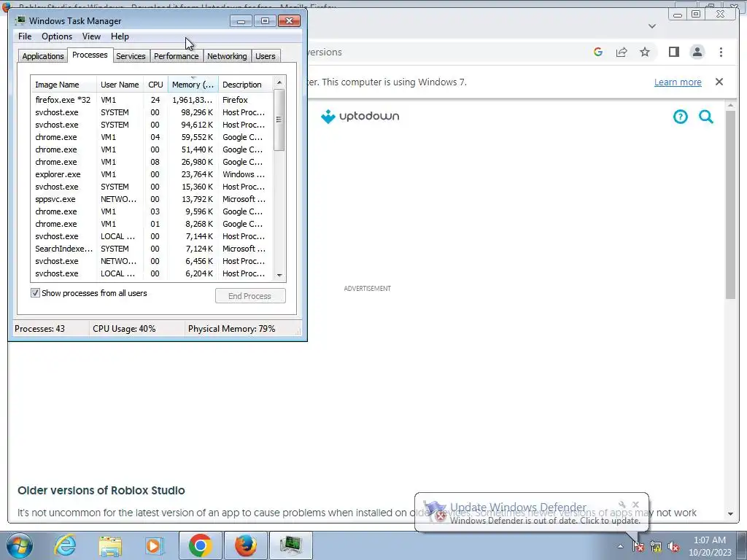Switch to Chrome from the taskbar
747x560 pixels.
coord(200,545)
